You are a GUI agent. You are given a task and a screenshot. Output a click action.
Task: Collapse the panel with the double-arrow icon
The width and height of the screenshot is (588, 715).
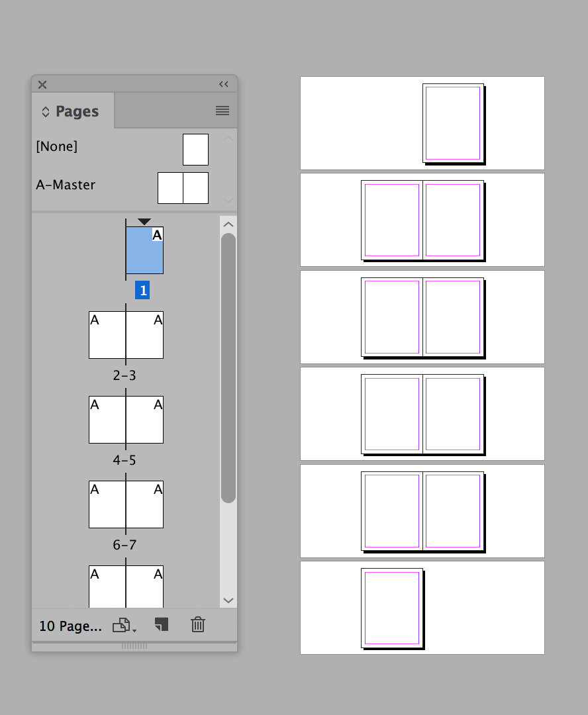point(224,85)
